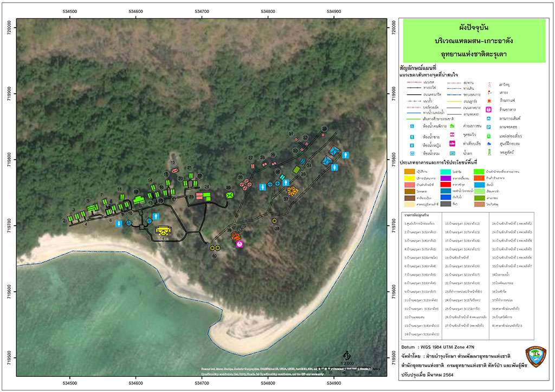The width and height of the screenshot is (555, 392).
Task: Select the pink viewpoint icon for จุดชมวิว
Action: [452, 135]
